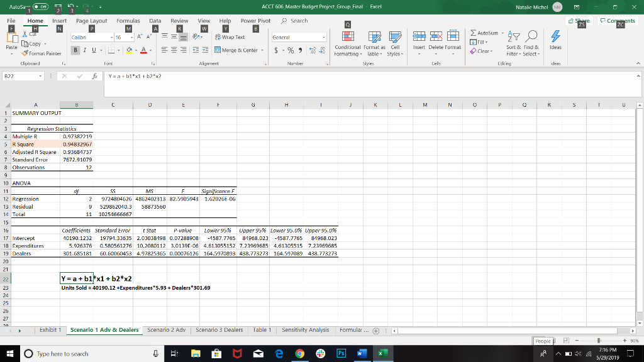Expand the Merge & Center dropdown arrow
644x362 pixels.
[x=262, y=50]
